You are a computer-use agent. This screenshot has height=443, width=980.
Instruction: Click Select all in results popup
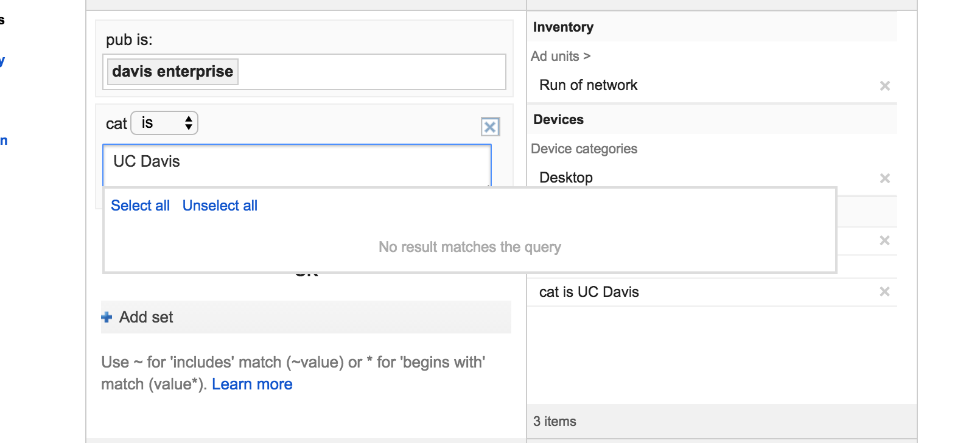[x=140, y=206]
